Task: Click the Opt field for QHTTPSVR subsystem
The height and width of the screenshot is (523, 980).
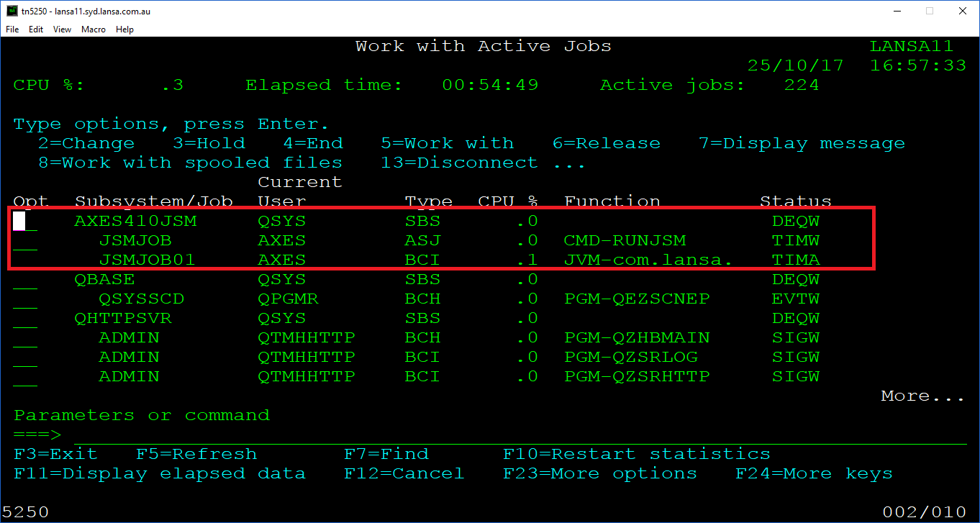Action: 24,319
